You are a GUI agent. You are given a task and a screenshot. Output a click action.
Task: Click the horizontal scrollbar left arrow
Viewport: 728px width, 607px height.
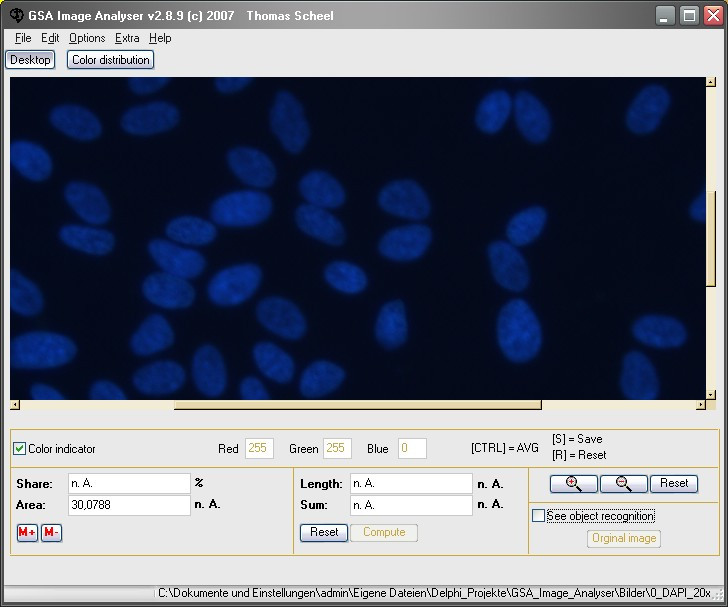pos(14,405)
